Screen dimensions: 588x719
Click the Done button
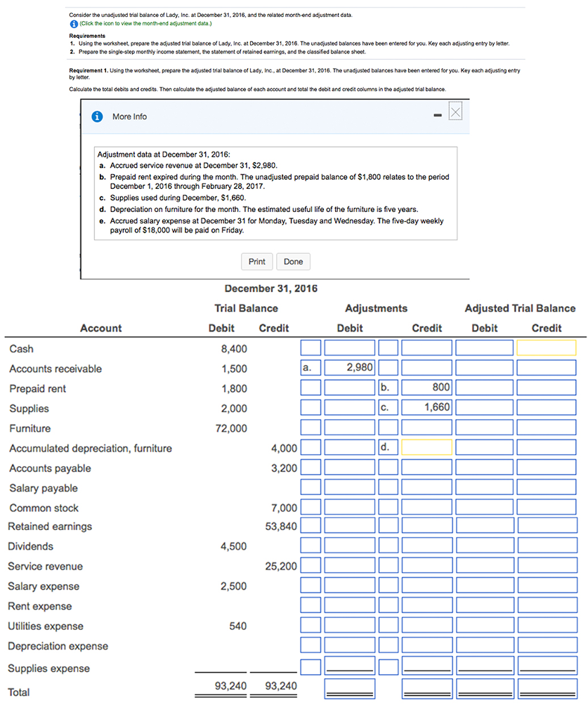pyautogui.click(x=293, y=261)
